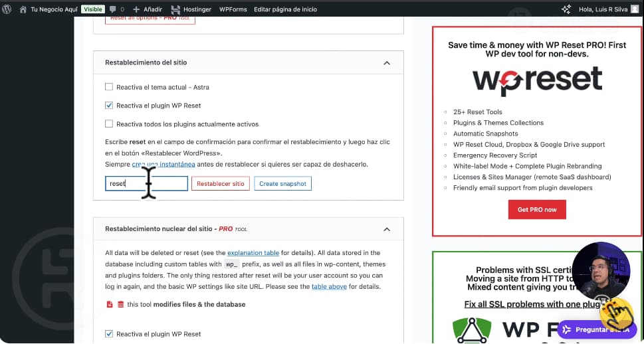Check Reactiva todos los plugins actualmente activos
This screenshot has height=344, width=644.
point(109,124)
